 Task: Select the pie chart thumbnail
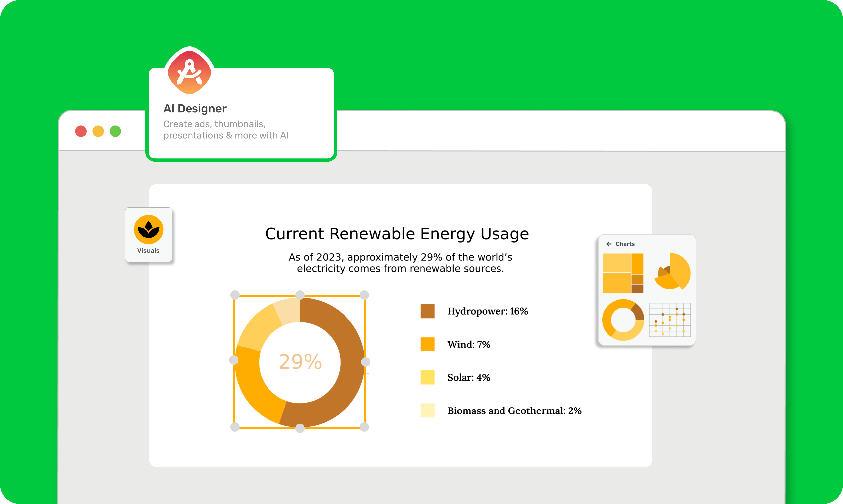pyautogui.click(x=673, y=272)
